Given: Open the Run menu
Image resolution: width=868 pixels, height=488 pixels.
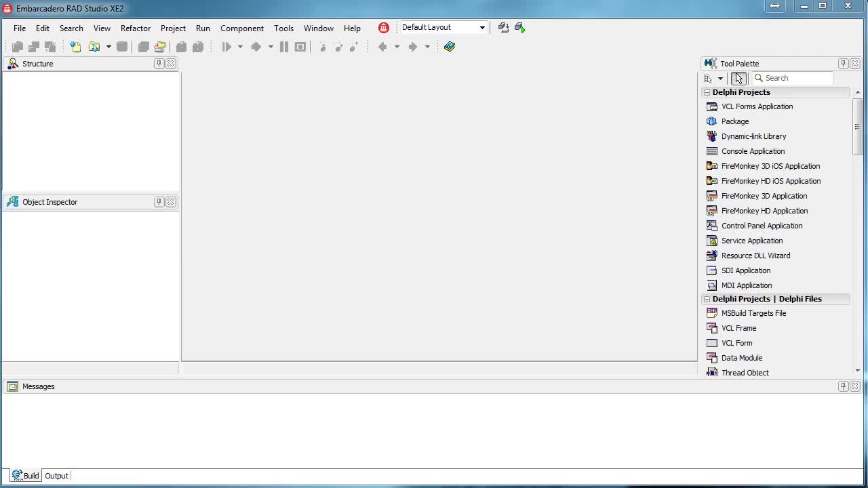Looking at the screenshot, I should click(x=203, y=28).
